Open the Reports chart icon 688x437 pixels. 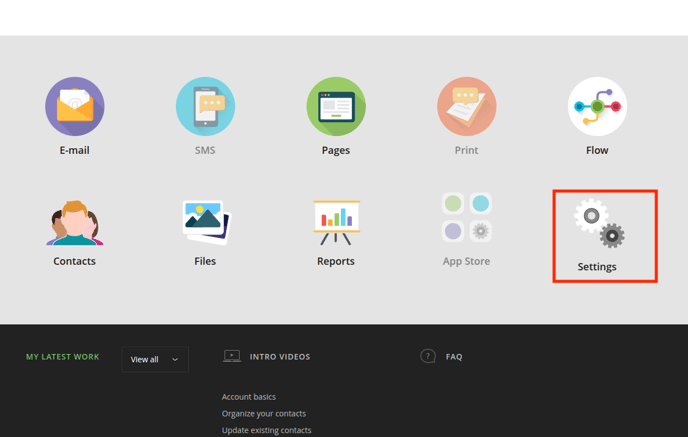336,222
